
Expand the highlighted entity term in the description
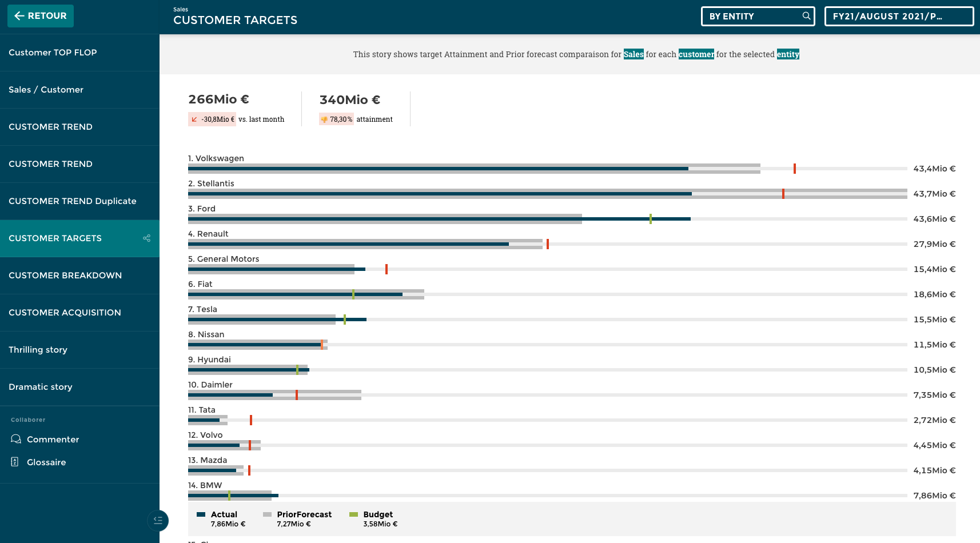click(x=788, y=54)
